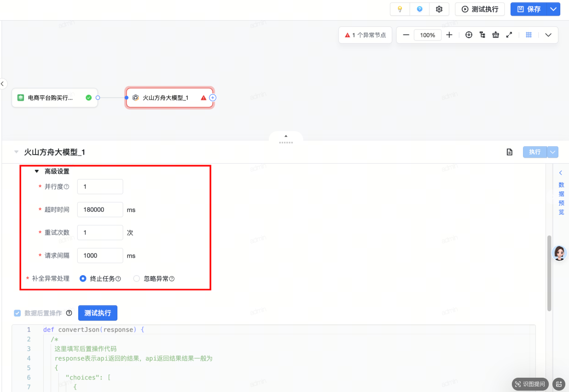Click output port circle of 电商平台 node
The width and height of the screenshot is (569, 392).
[x=98, y=98]
